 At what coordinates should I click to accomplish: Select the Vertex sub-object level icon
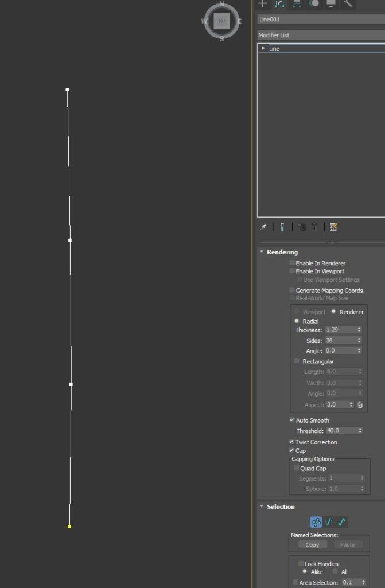316,522
